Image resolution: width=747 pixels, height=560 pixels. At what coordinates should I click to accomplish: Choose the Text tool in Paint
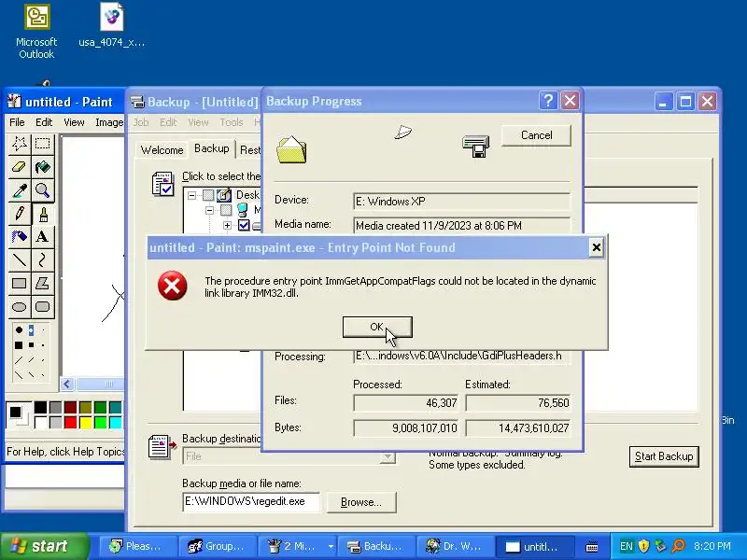click(x=42, y=237)
